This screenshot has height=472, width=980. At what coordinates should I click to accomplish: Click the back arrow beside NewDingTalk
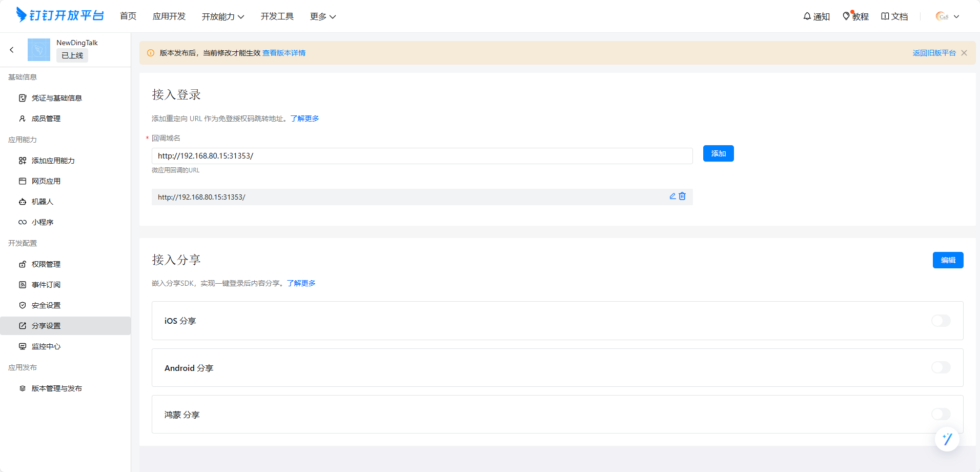(x=12, y=50)
